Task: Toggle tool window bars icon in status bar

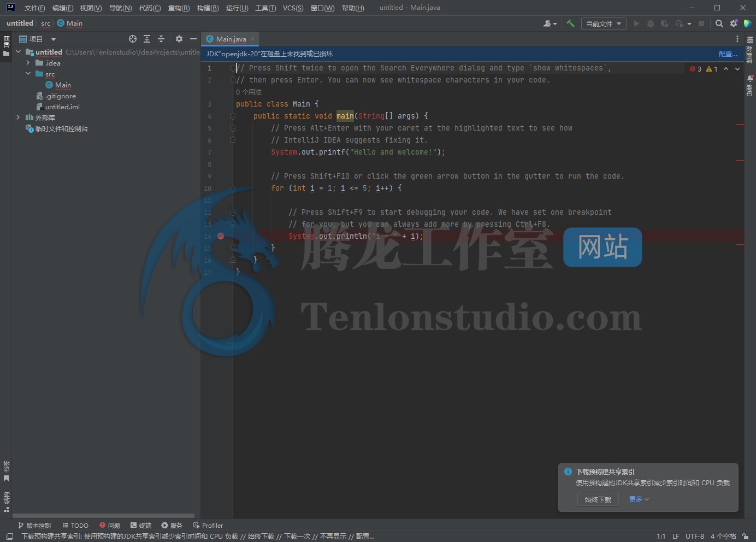Action: [9, 537]
